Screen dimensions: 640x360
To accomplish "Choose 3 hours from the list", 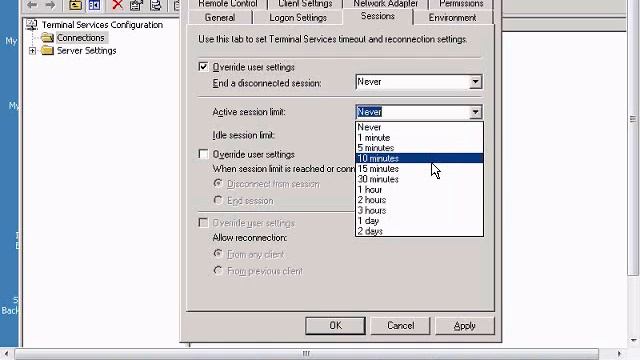I will 419,210.
